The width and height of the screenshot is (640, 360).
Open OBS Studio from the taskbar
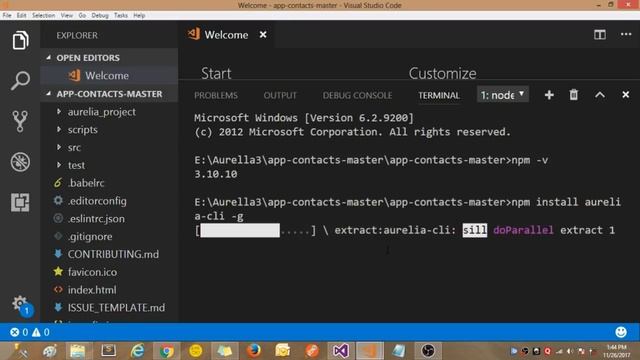click(x=428, y=351)
